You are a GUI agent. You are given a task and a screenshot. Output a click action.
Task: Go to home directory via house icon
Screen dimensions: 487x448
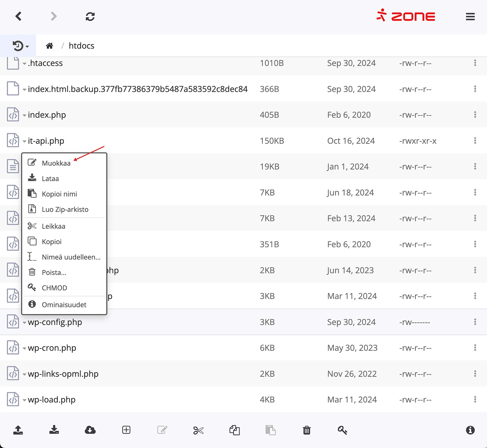[x=49, y=46]
